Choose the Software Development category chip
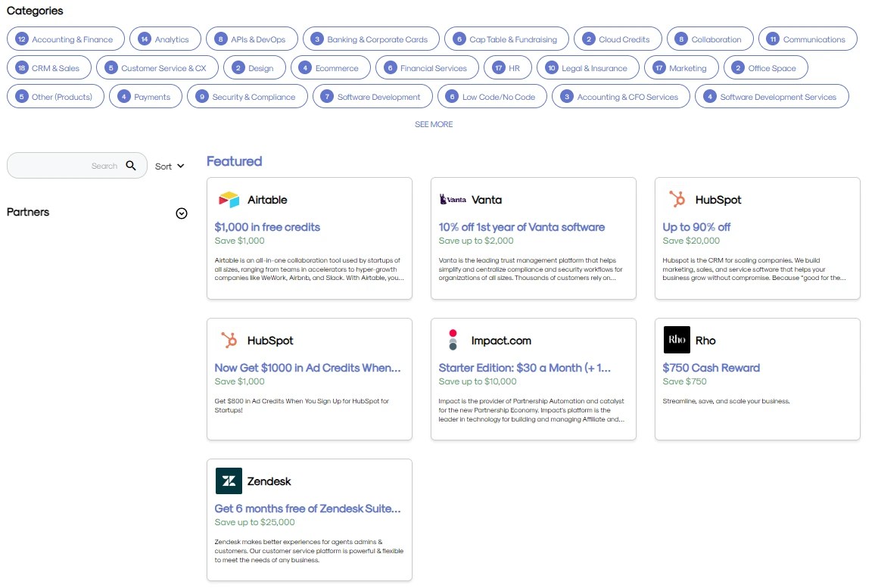Screen dimensions: 878x588 tap(372, 96)
